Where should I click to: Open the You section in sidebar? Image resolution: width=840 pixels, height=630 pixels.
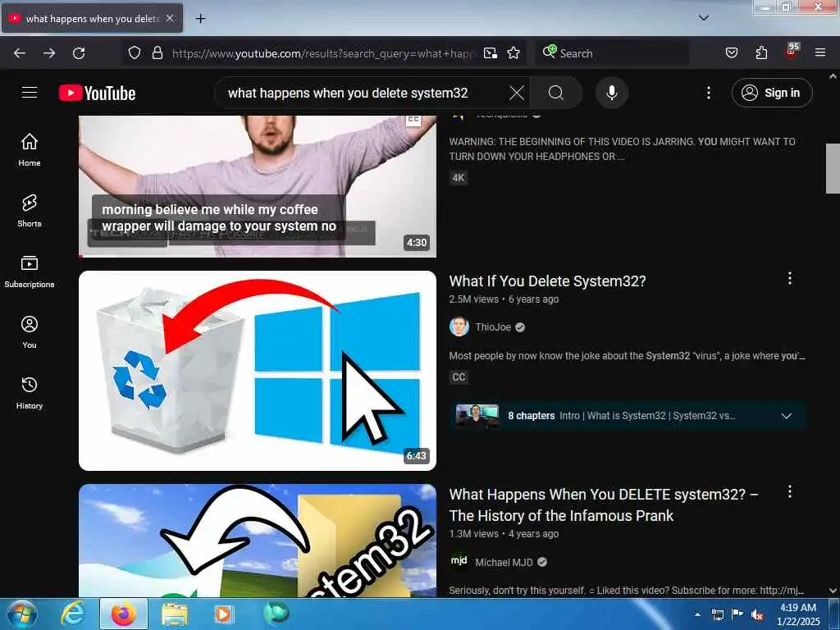[x=30, y=332]
